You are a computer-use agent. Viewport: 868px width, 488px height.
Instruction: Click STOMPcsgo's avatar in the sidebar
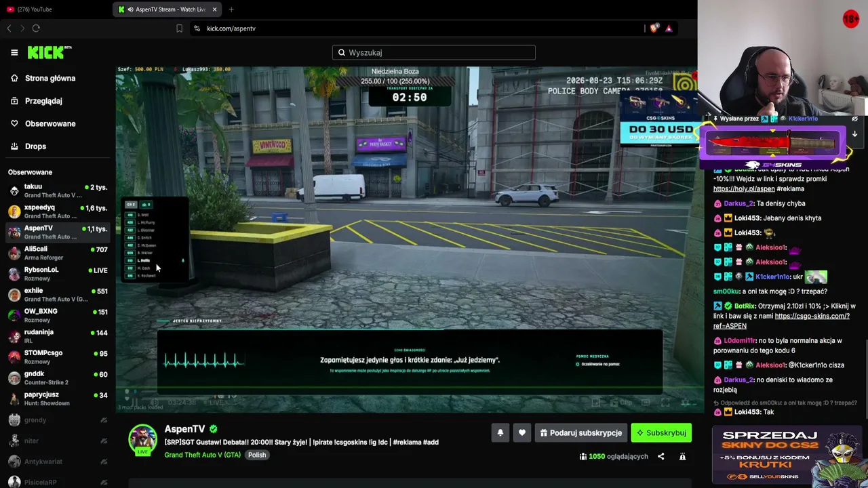[14, 357]
